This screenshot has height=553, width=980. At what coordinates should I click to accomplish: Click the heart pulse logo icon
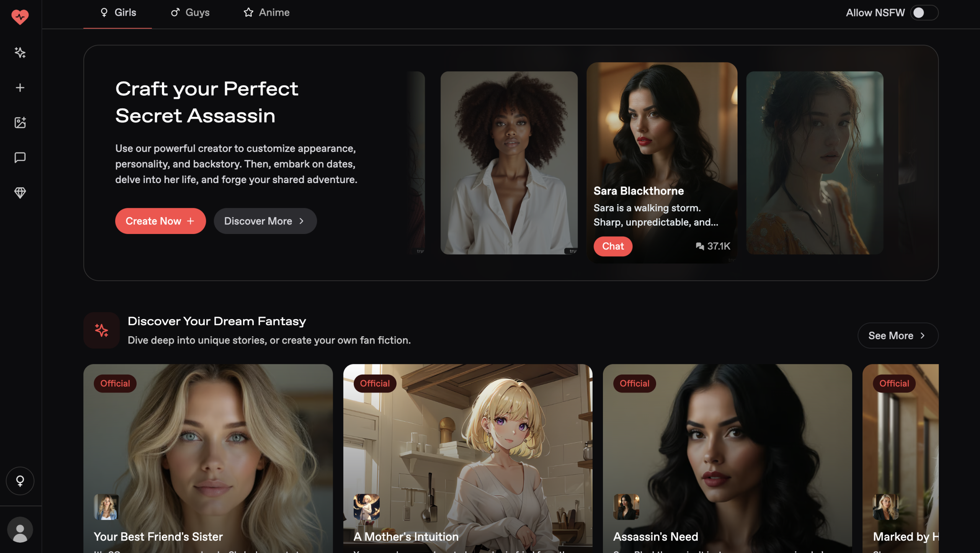(20, 17)
